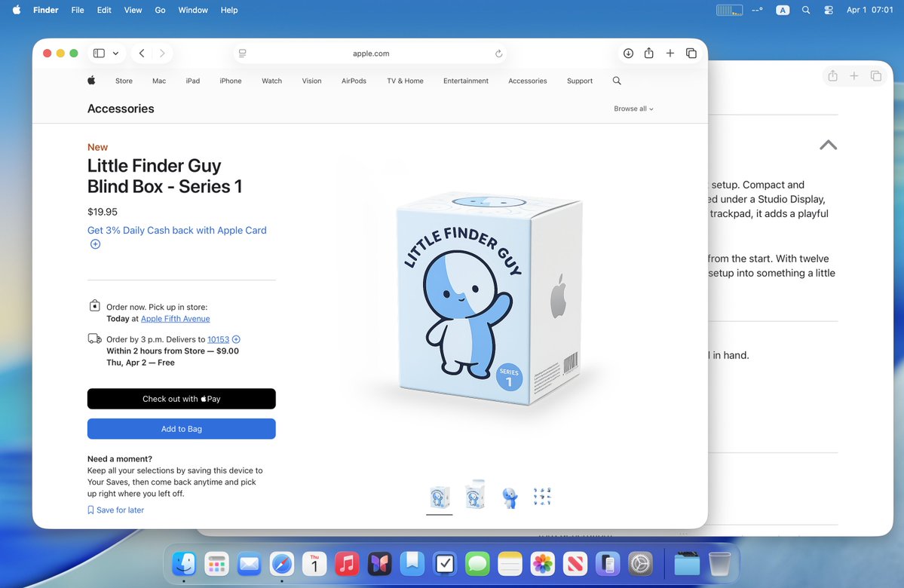
Task: Share this page via the Share icon
Action: [649, 53]
